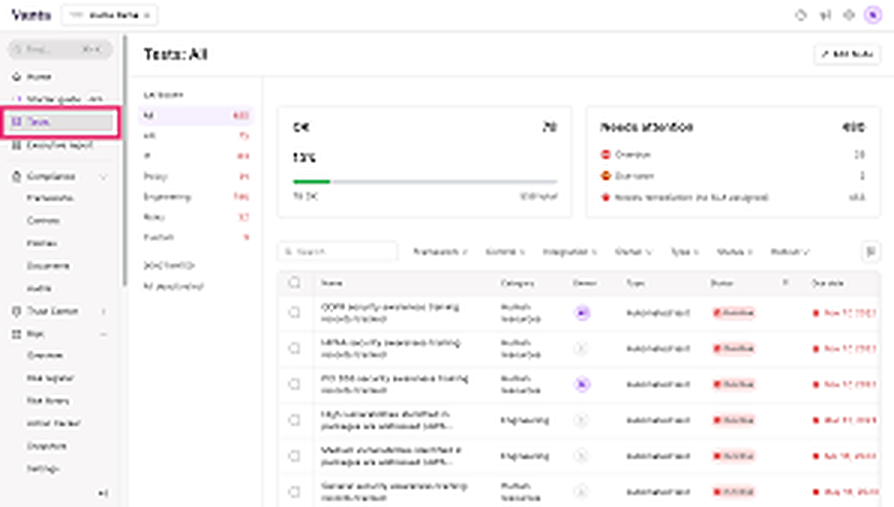Click the Trust Center shield icon
The image size is (894, 507).
tap(17, 311)
